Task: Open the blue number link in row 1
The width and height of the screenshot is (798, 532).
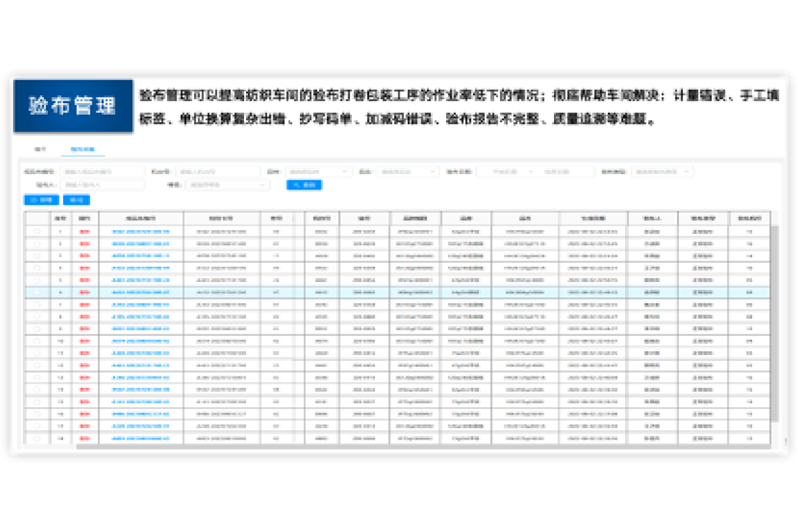Action: point(140,231)
